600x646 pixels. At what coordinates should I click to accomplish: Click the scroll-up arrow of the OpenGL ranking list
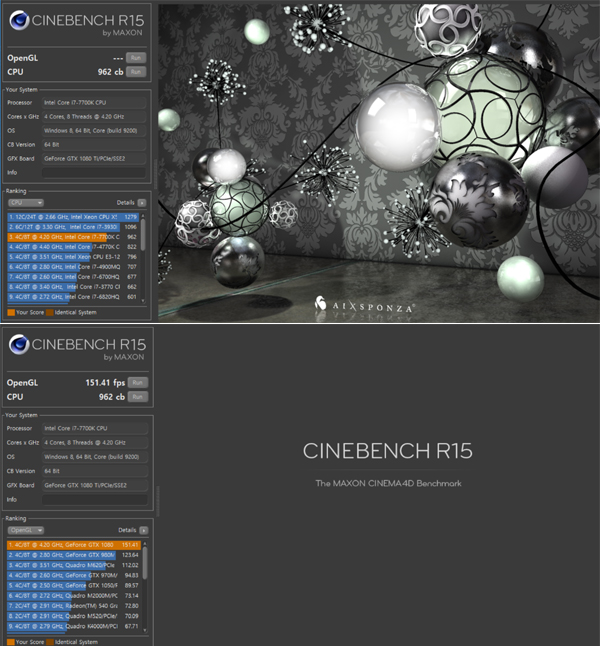[x=145, y=544]
